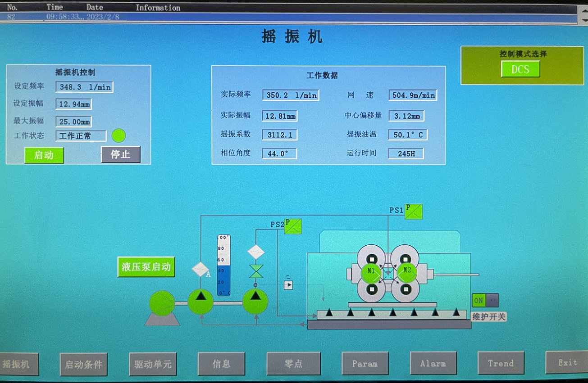Click the Information column header
Screen dimensions: 588x383
point(158,8)
